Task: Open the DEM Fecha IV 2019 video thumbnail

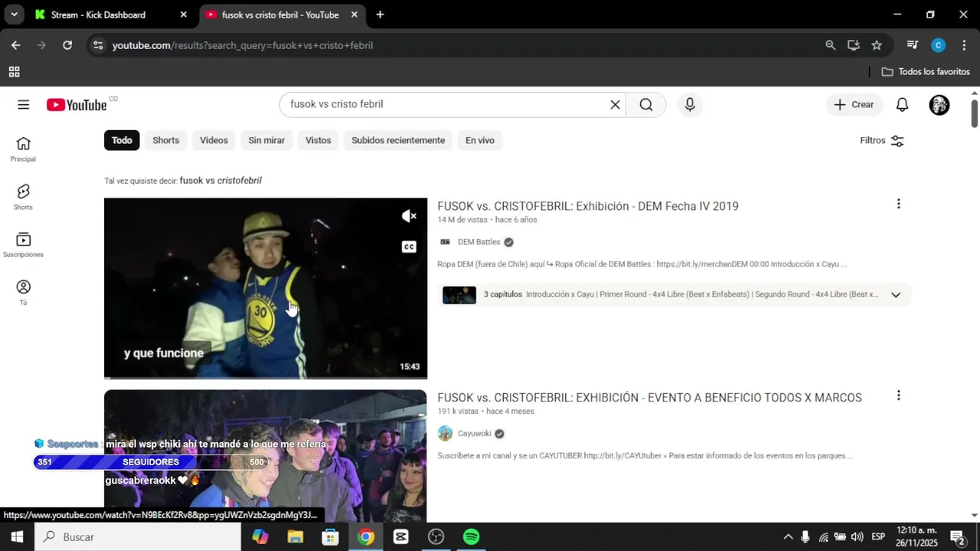Action: 266,288
